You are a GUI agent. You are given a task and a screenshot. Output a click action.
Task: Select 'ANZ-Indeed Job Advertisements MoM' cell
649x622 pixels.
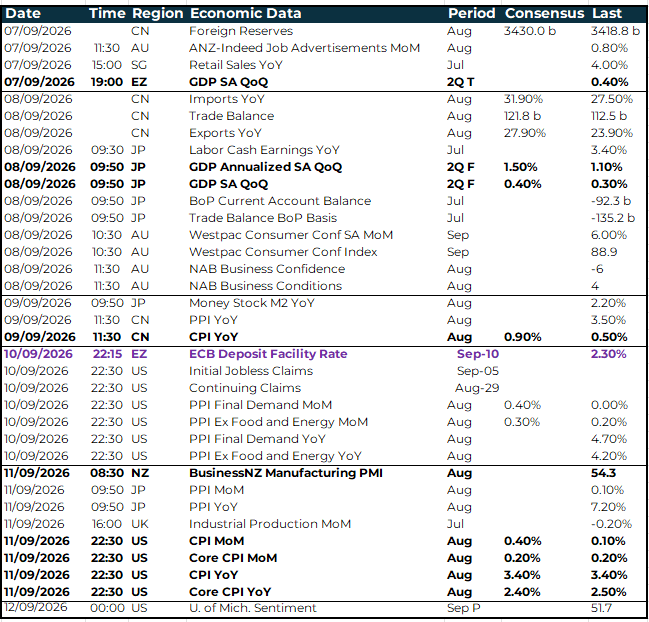pos(304,48)
